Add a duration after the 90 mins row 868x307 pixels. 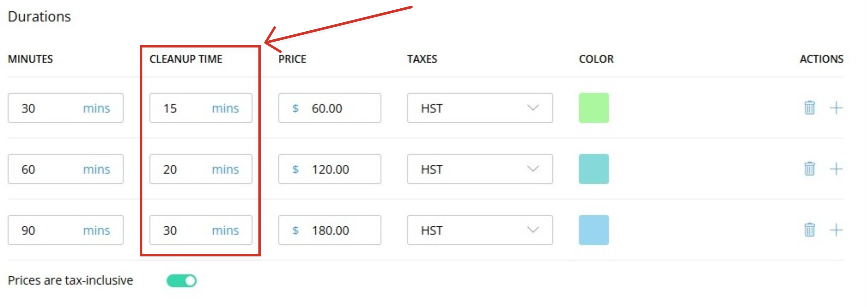point(836,230)
